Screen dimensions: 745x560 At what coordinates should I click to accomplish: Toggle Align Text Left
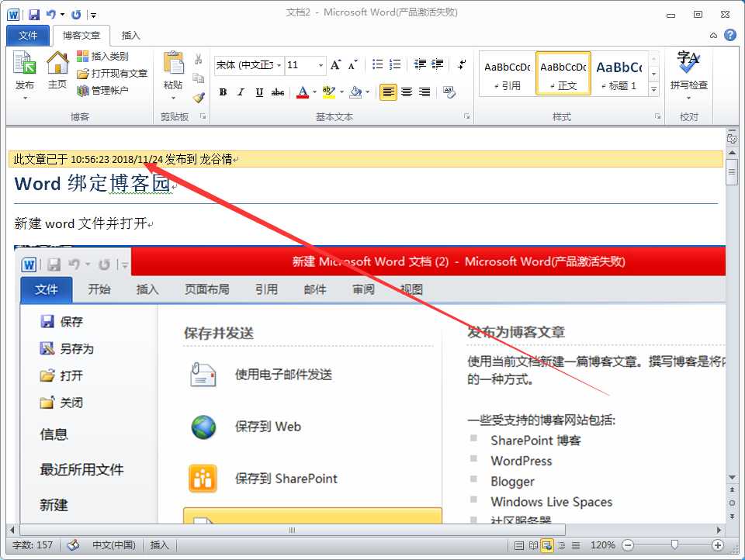pos(388,92)
